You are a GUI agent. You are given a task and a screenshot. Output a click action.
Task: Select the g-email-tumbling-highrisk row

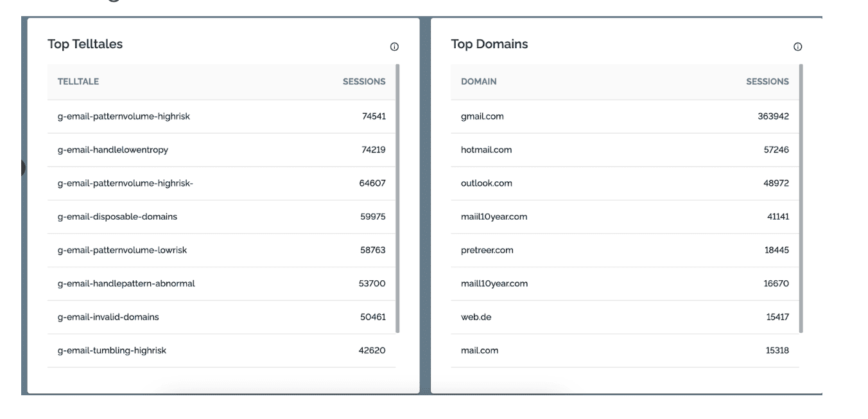(221, 350)
